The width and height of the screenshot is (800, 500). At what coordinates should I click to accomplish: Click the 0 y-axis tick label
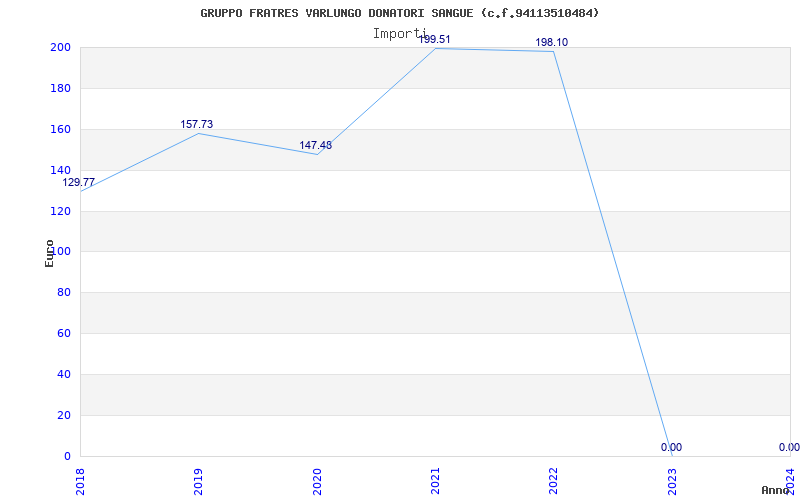[67, 456]
